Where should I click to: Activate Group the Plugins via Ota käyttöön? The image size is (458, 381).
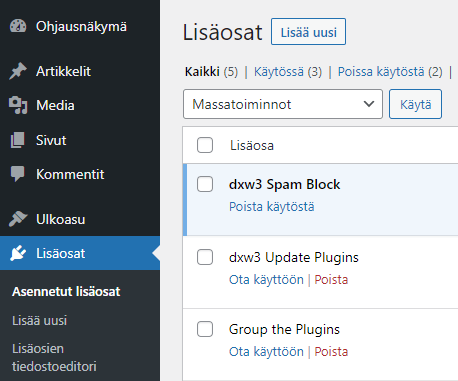(x=266, y=351)
